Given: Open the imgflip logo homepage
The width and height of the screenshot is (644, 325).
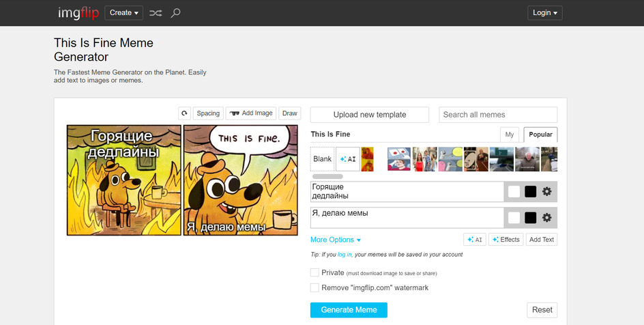Looking at the screenshot, I should [78, 13].
